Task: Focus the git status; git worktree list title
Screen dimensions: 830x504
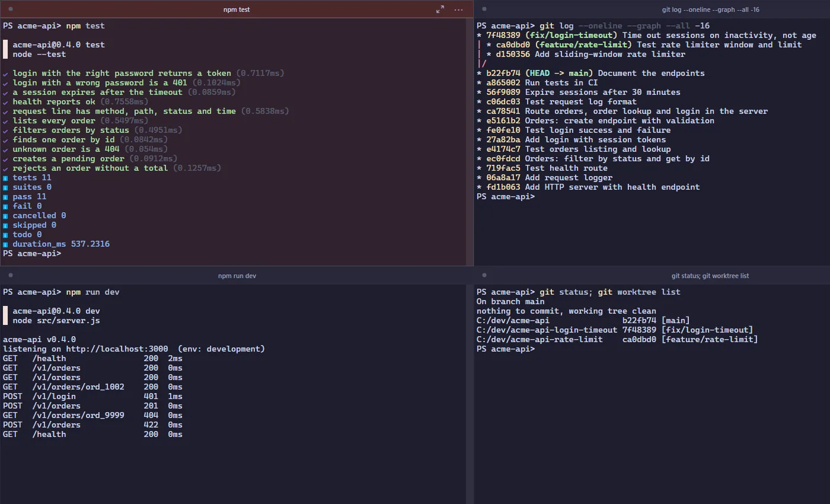Action: pos(710,276)
